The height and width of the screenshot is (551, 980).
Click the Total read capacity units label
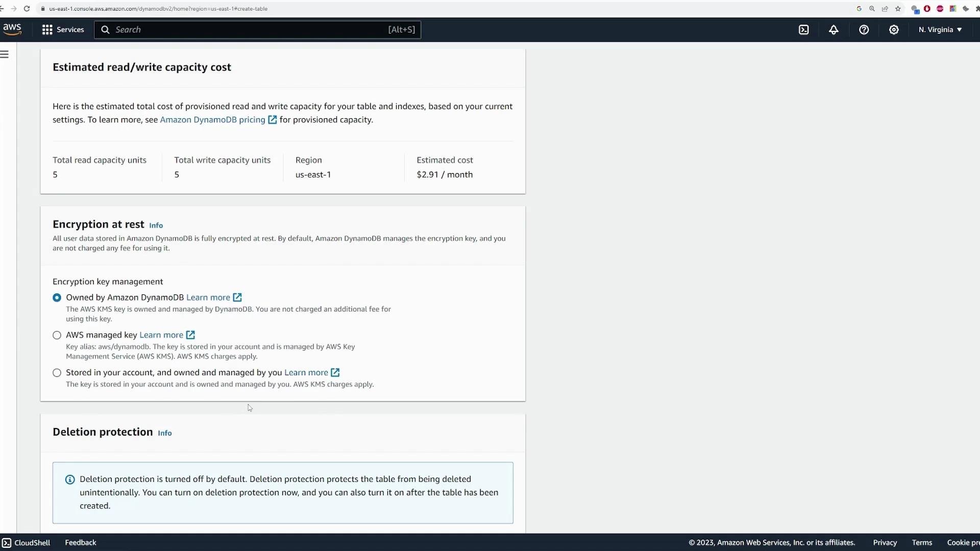[100, 160]
